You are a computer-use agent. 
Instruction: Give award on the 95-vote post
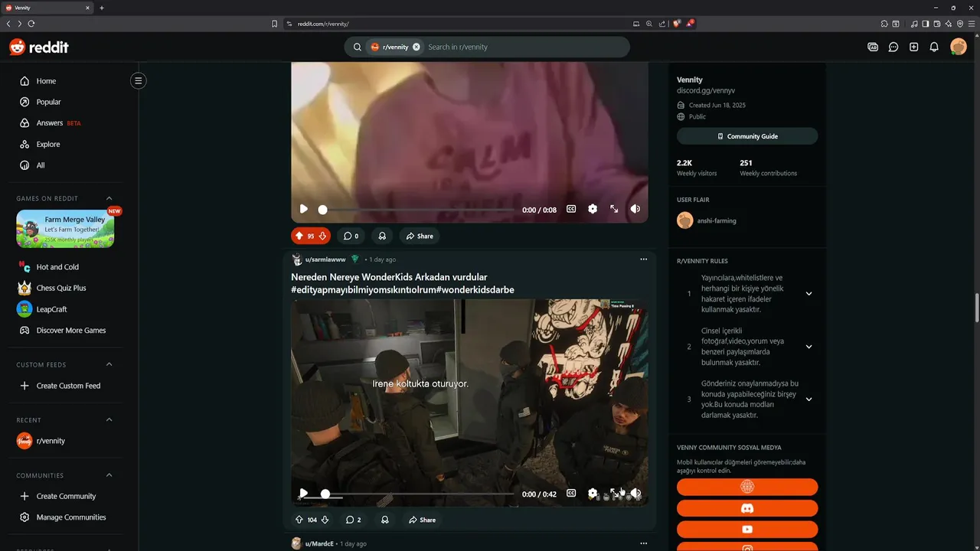(382, 236)
